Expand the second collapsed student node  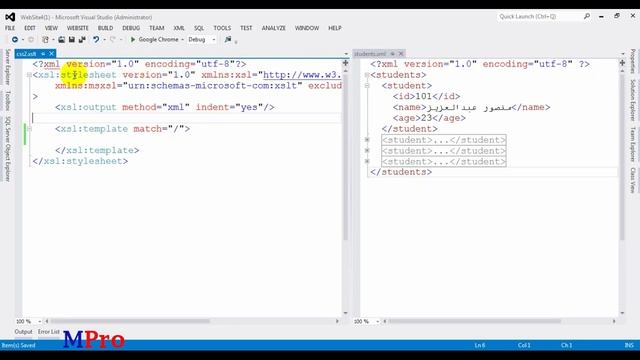tap(367, 151)
